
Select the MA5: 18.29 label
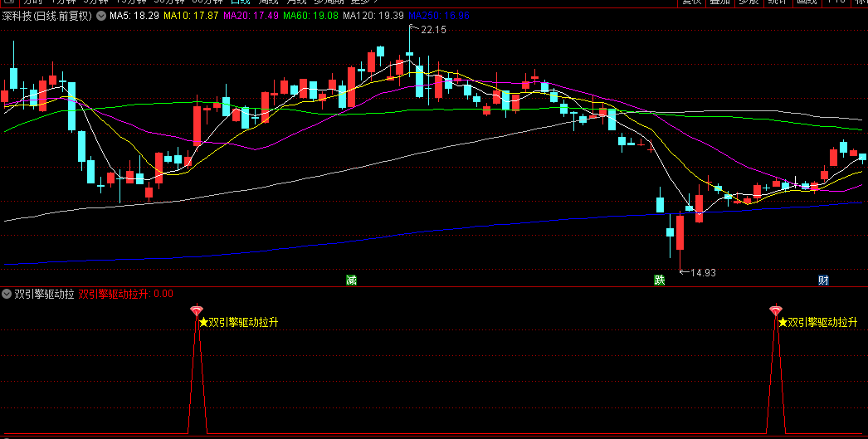tap(134, 16)
